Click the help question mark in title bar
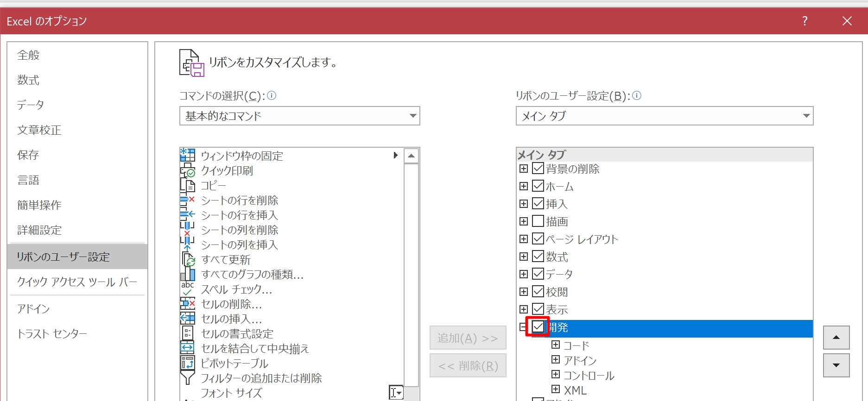 pos(805,21)
